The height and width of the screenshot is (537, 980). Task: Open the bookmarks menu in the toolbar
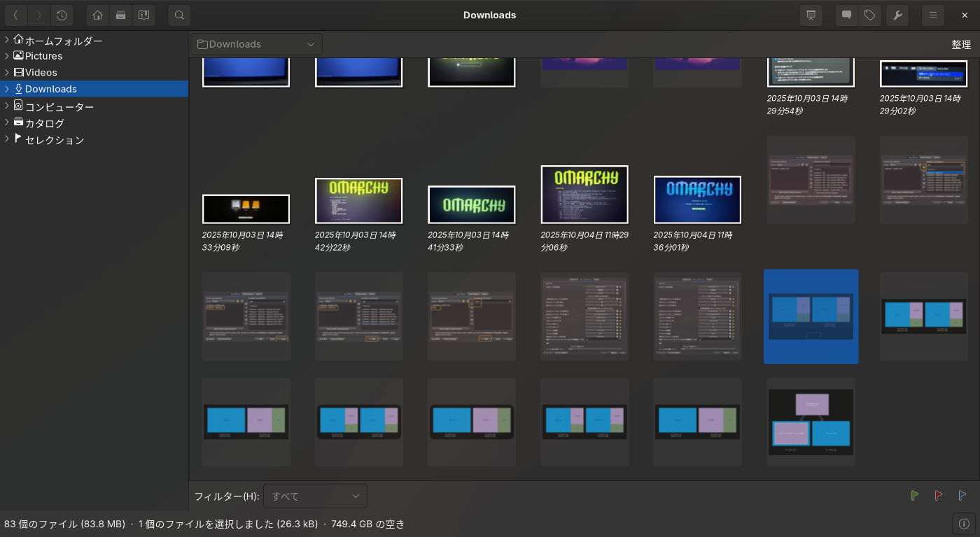[x=143, y=15]
